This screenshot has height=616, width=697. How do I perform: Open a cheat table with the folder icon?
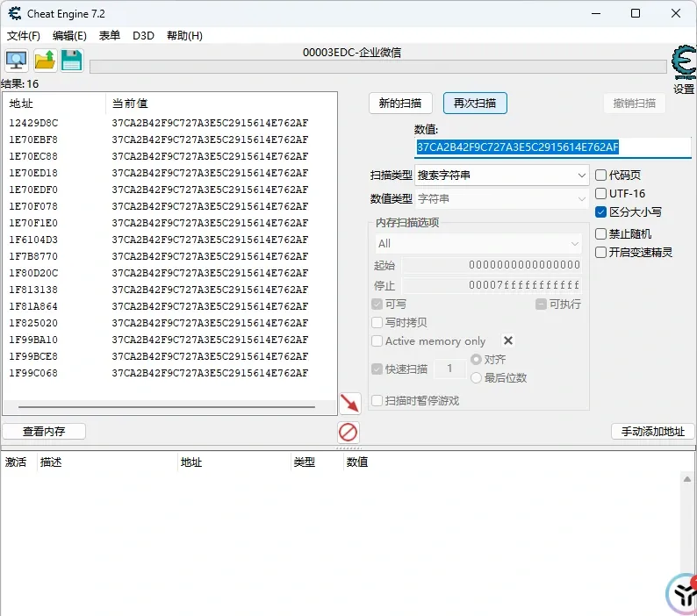(45, 61)
